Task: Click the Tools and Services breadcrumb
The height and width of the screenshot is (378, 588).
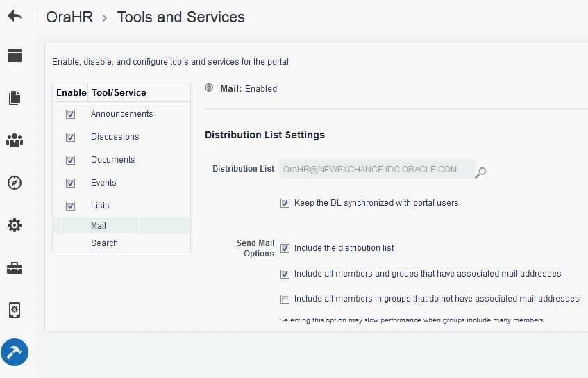Action: pyautogui.click(x=180, y=17)
